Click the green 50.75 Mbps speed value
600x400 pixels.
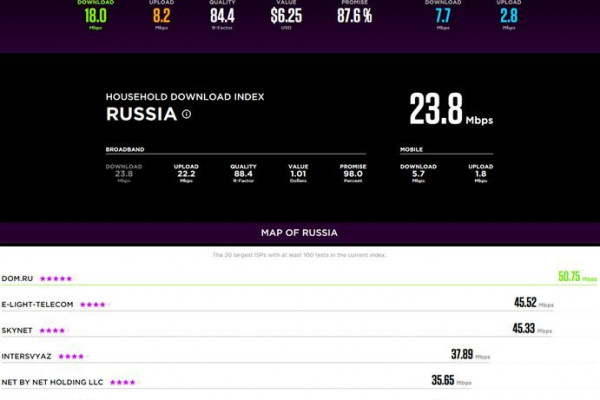pyautogui.click(x=569, y=276)
